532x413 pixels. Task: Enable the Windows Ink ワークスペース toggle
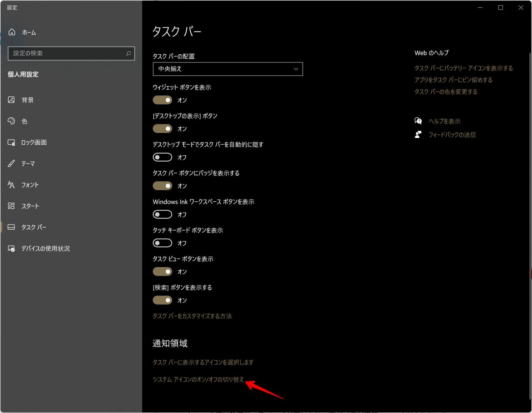coord(162,214)
